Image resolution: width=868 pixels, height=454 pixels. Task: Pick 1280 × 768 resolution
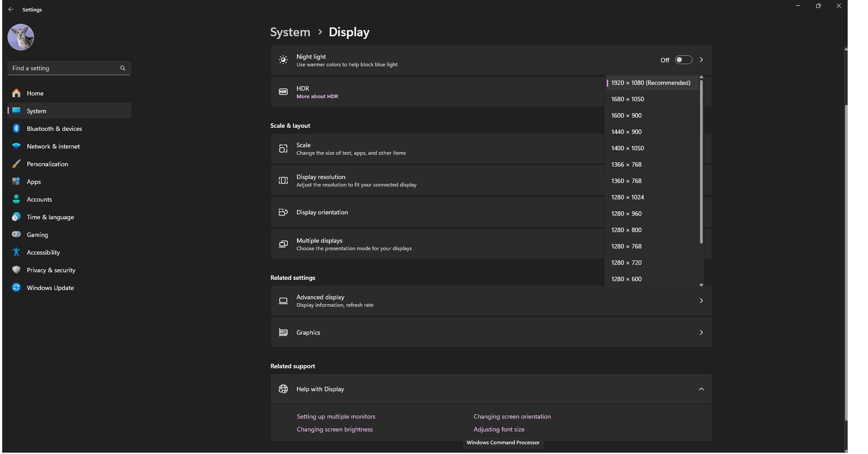pos(652,246)
